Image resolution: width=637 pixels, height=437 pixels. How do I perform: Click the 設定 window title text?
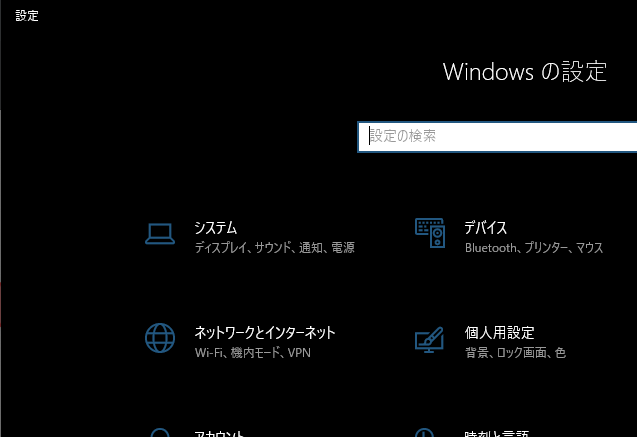point(27,16)
